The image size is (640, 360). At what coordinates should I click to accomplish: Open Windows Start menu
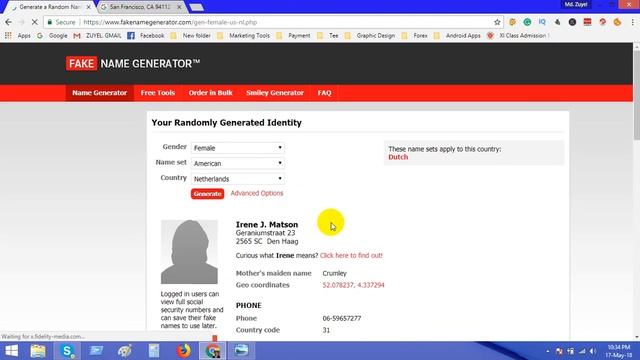pyautogui.click(x=11, y=351)
